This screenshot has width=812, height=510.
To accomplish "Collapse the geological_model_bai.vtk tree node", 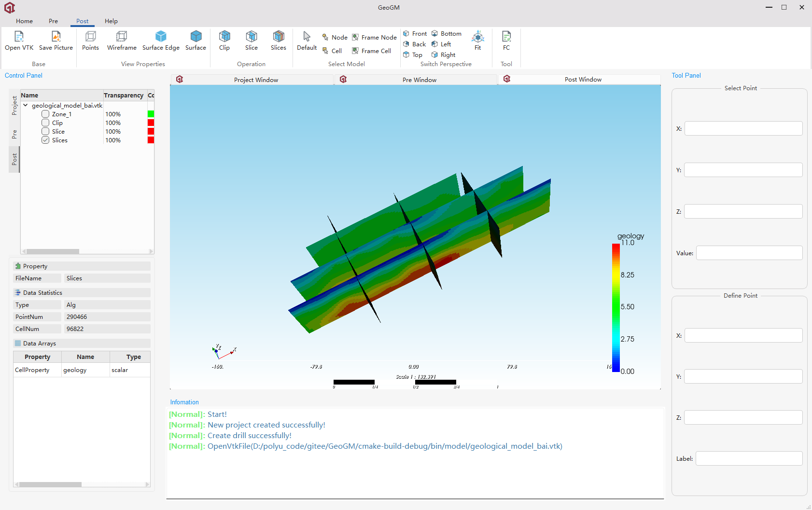I will tap(26, 105).
